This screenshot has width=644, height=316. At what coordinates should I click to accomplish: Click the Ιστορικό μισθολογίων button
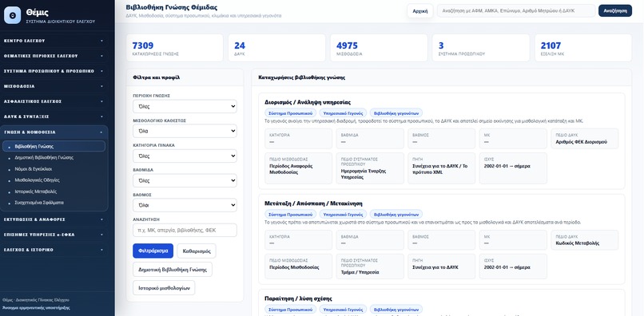(164, 288)
